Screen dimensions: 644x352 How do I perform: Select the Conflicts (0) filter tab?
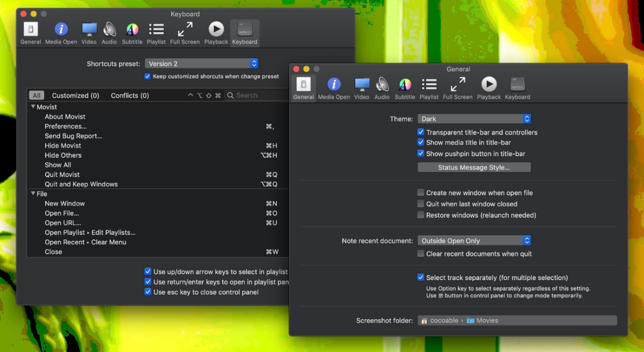click(x=130, y=96)
